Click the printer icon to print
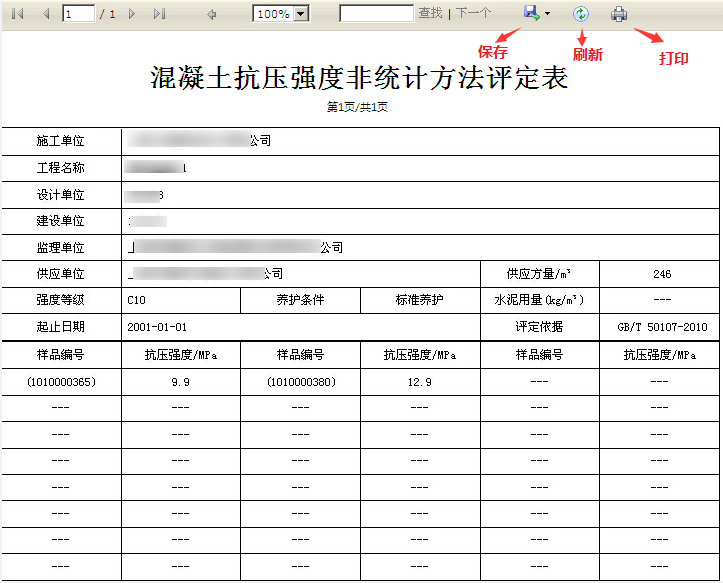This screenshot has width=723, height=583. tap(620, 14)
